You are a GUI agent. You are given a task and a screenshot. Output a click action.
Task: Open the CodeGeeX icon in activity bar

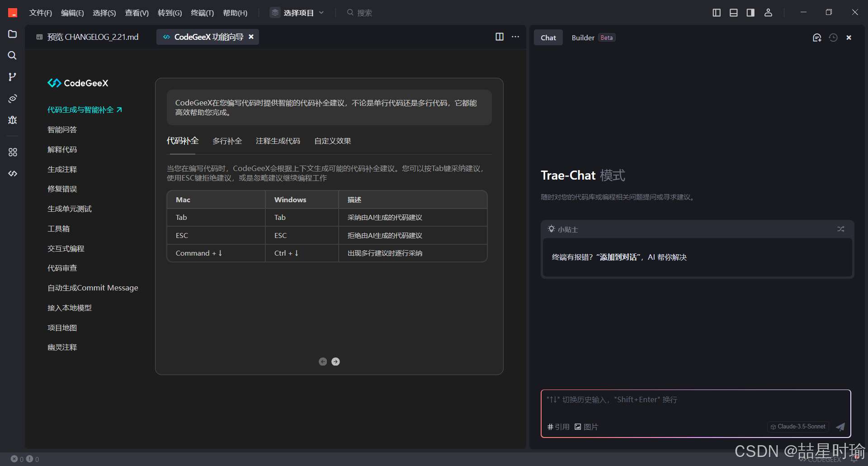click(12, 173)
